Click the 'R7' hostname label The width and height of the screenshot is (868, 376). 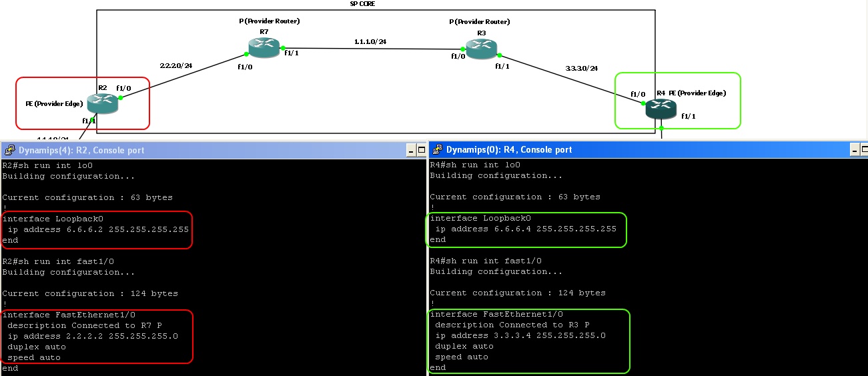264,31
